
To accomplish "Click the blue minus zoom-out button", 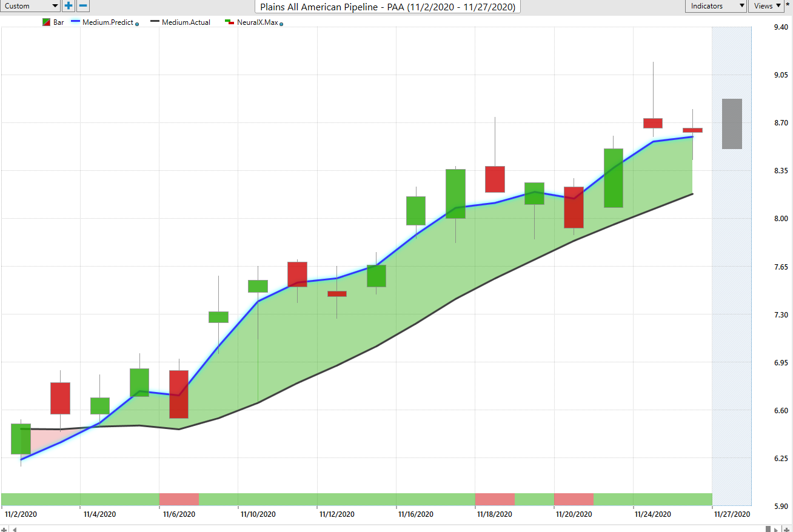I will [x=84, y=6].
